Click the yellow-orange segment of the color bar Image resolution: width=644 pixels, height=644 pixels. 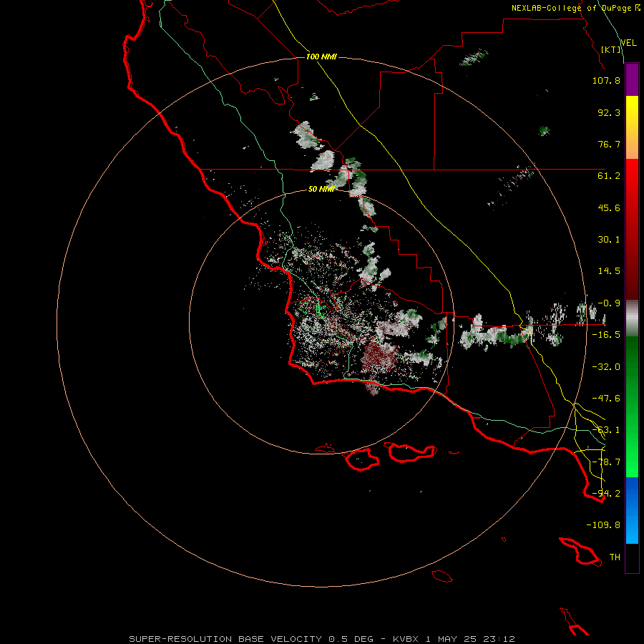point(632,127)
